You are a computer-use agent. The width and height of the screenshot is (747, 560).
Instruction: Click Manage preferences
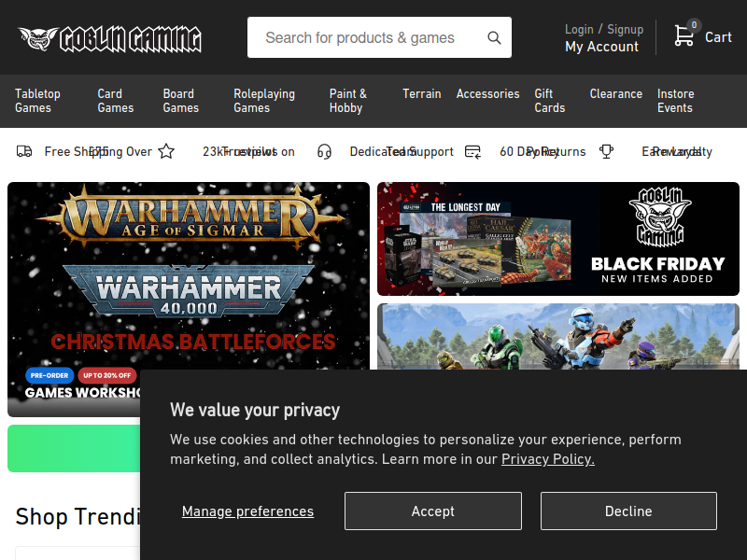tap(247, 511)
